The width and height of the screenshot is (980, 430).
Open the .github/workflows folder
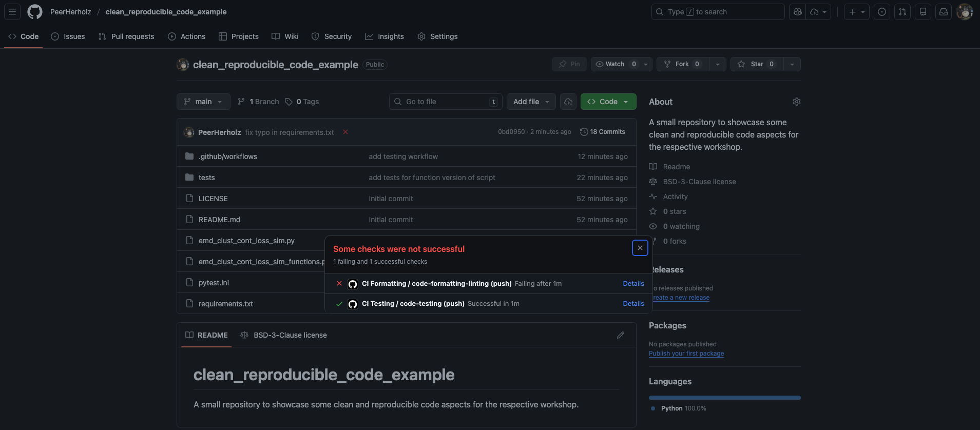tap(228, 157)
